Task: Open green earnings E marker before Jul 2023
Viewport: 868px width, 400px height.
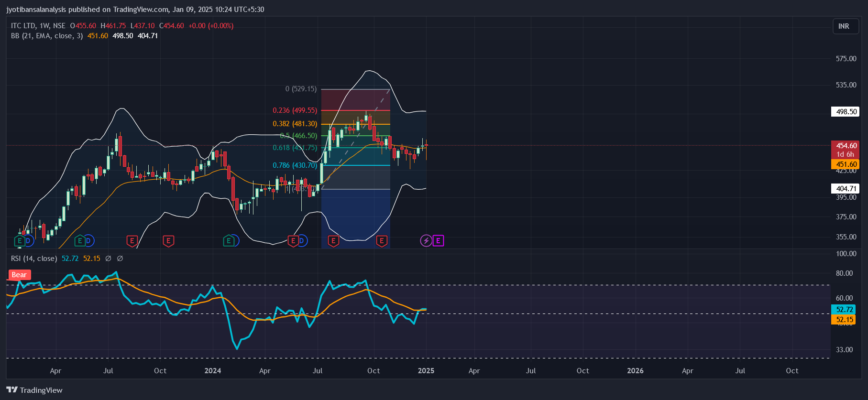Action: [x=79, y=241]
